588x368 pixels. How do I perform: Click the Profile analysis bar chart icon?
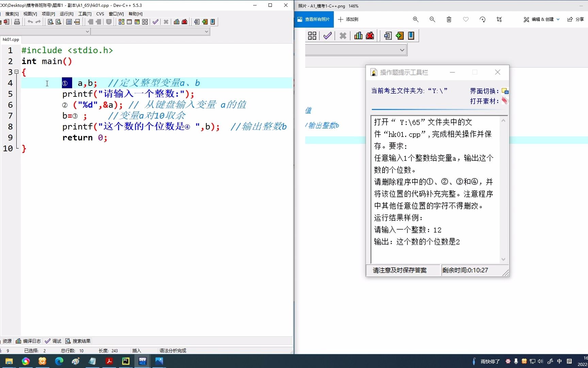177,22
